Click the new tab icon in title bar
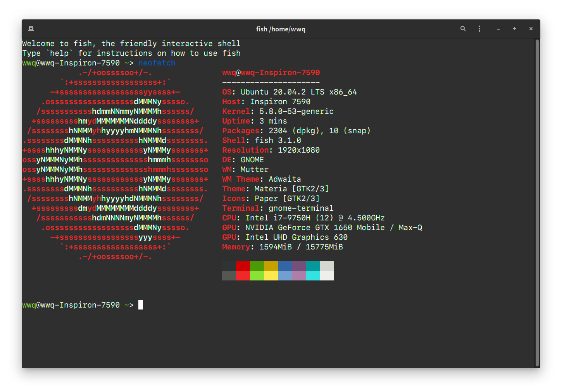This screenshot has width=562, height=392. pos(31,29)
